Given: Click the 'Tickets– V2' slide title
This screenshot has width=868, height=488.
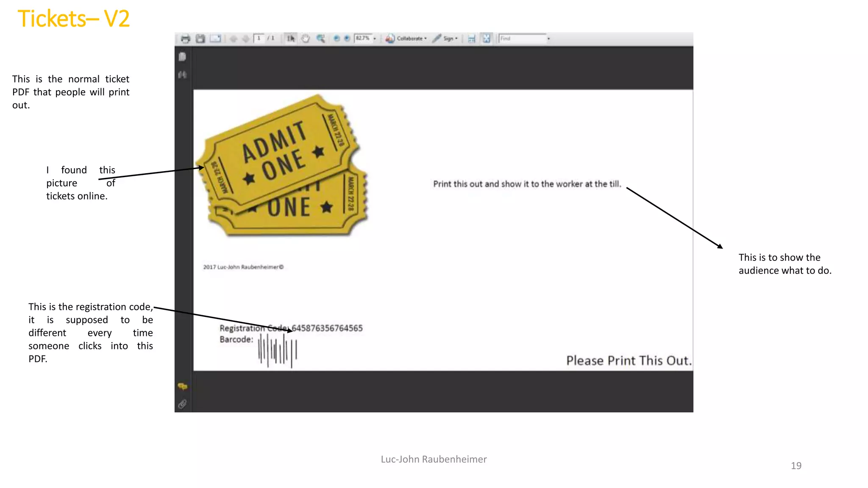Looking at the screenshot, I should [74, 19].
